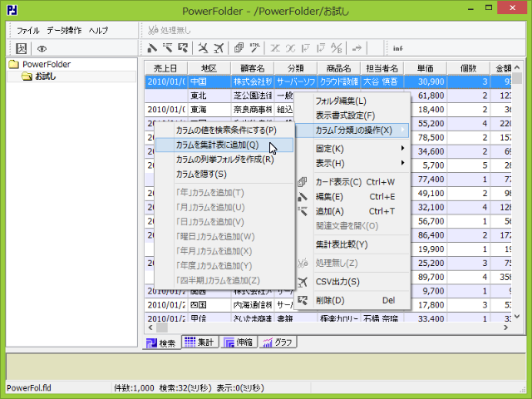The width and height of the screenshot is (532, 399).
Task: Click the airplane icon beside CSV出力(S)
Action: click(303, 282)
